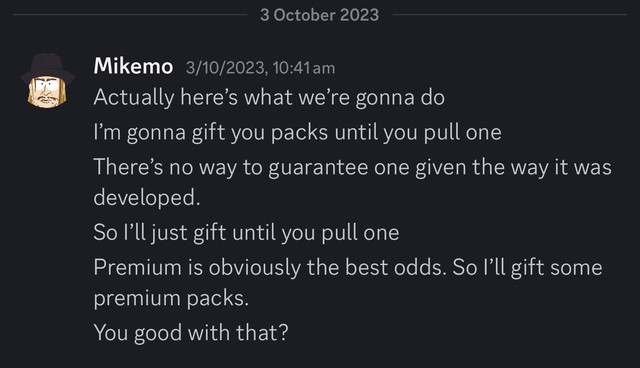
Task: Click the word 'guarantee' in the message
Action: click(318, 168)
